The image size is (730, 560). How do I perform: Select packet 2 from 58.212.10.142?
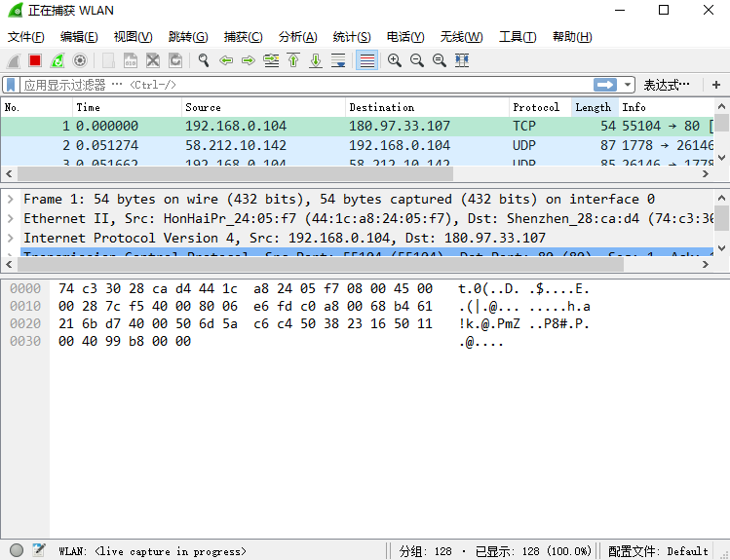pyautogui.click(x=357, y=145)
